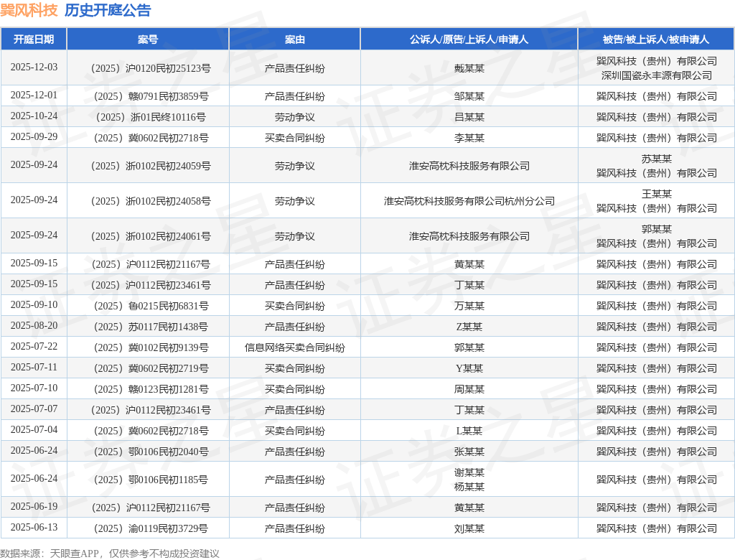Click the date 2025-09-29

coord(34,137)
